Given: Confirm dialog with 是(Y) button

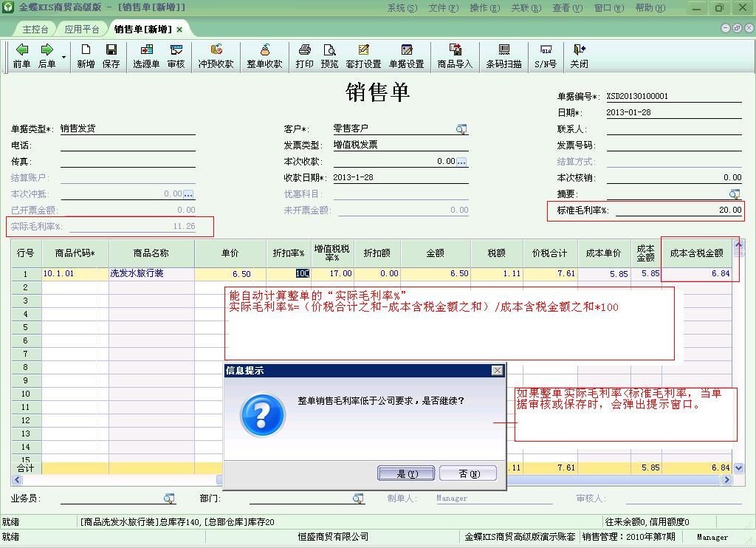Looking at the screenshot, I should [406, 473].
